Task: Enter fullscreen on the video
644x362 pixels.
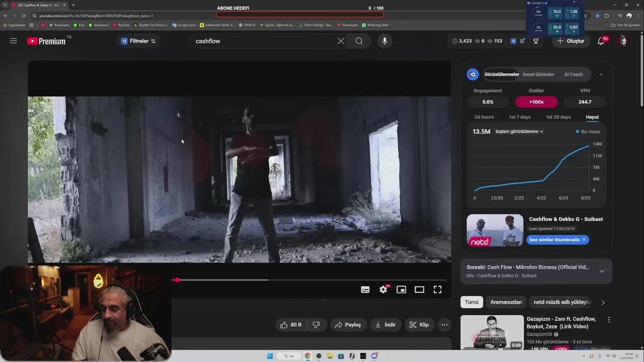Action: (x=438, y=290)
